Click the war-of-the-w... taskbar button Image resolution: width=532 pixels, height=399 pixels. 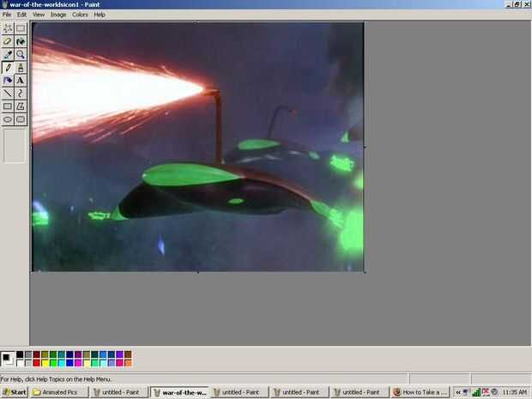pyautogui.click(x=180, y=392)
